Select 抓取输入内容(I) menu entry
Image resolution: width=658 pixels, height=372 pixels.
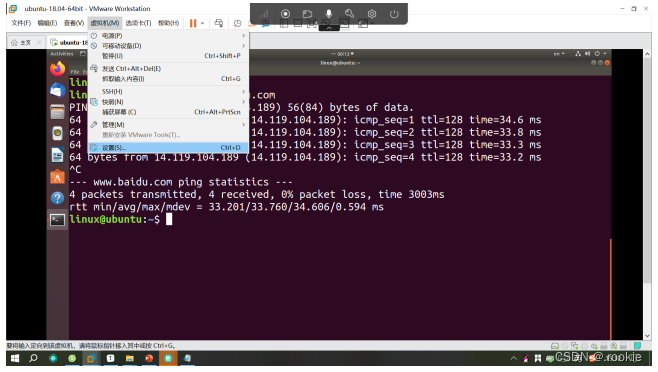coord(168,79)
